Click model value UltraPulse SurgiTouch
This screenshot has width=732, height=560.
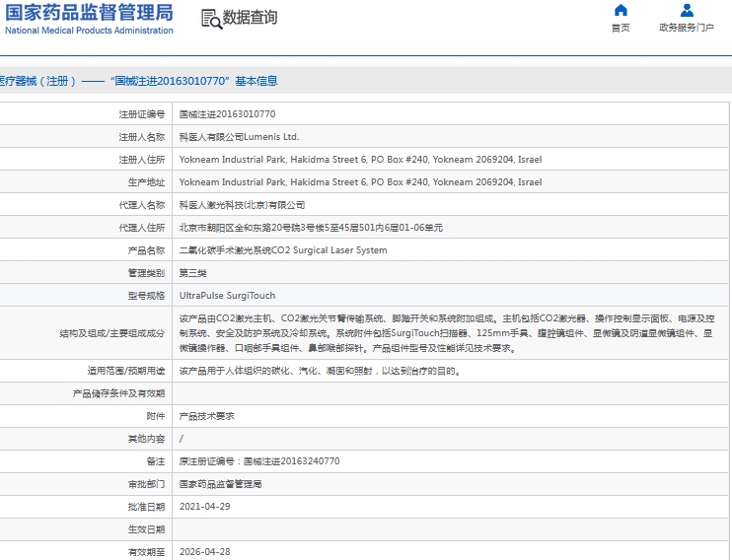[227, 296]
